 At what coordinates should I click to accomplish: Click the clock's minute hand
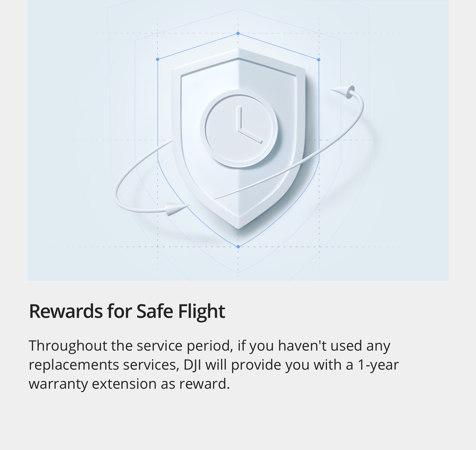pyautogui.click(x=239, y=118)
